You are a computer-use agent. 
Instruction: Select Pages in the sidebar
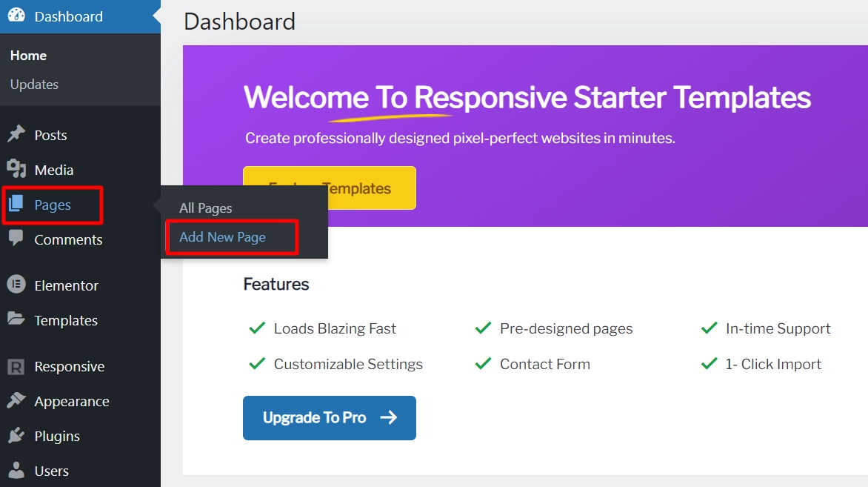(53, 205)
